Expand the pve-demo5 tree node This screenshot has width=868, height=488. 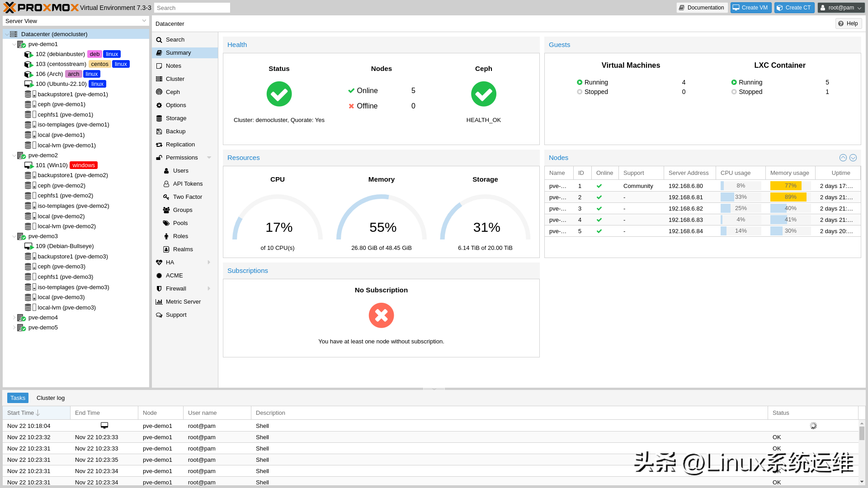click(14, 328)
